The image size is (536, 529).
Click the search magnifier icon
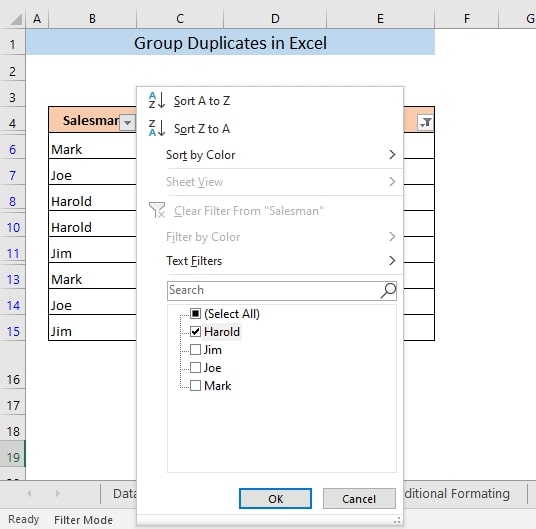click(388, 290)
